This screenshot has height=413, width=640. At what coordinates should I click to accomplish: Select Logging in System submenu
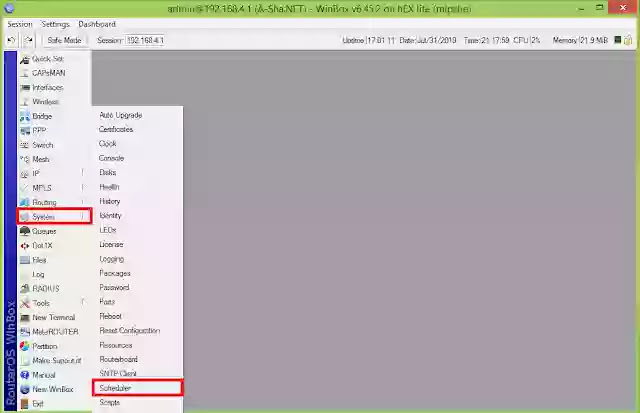tap(138, 259)
